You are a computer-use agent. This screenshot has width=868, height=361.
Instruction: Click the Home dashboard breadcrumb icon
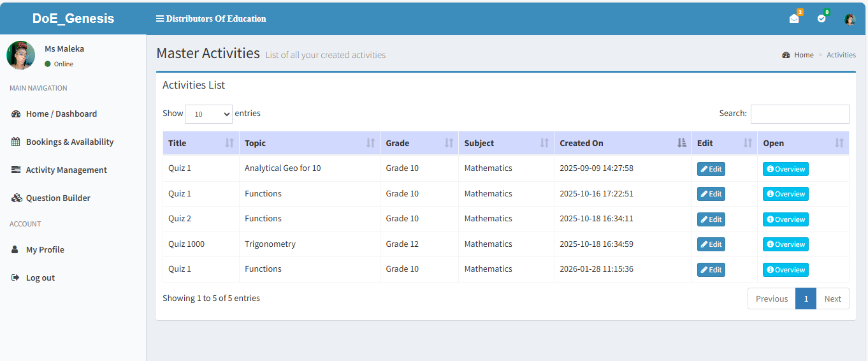[786, 55]
